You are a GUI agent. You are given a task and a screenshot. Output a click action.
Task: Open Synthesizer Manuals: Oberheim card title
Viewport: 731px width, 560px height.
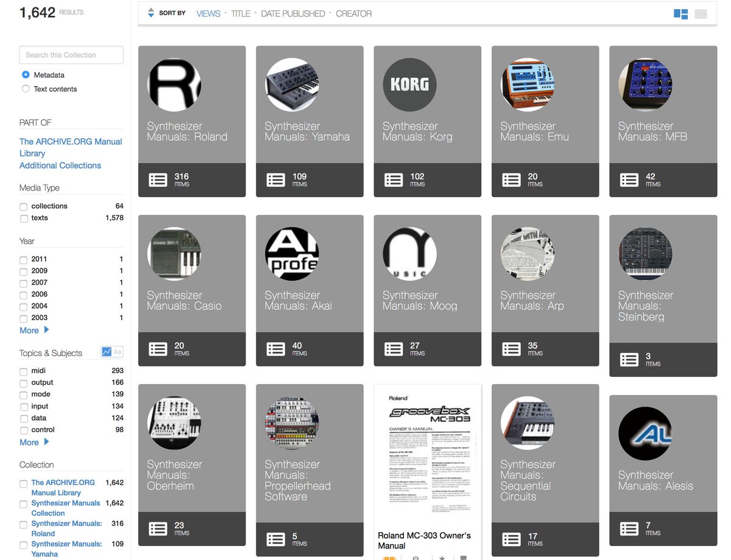click(x=175, y=475)
